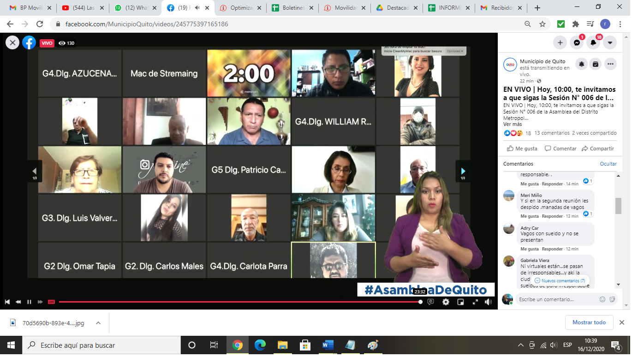The image size is (644, 357).
Task: Go to the previous gallery page arrow in video
Action: (35, 171)
